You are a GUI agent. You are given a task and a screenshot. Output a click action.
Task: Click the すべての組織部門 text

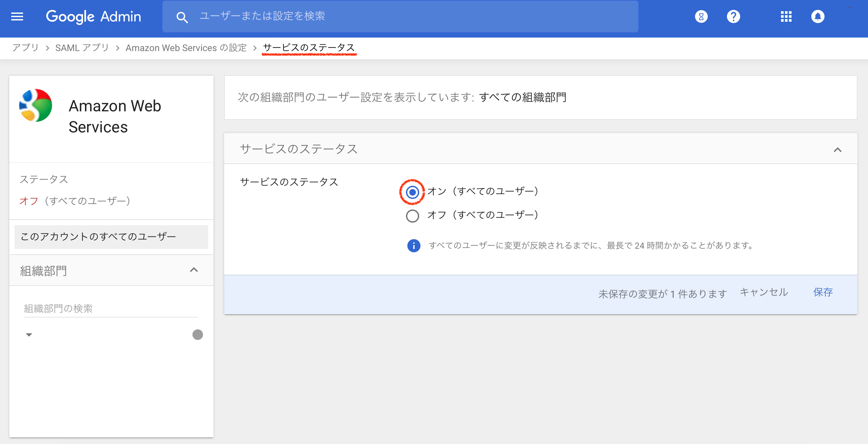click(523, 97)
